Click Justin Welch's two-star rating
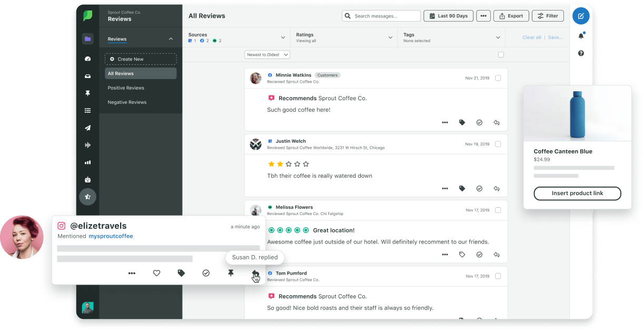The image size is (644, 330). (288, 164)
